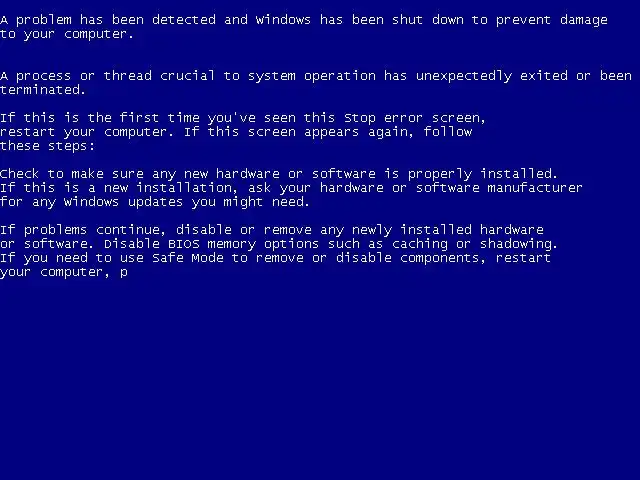Click the word "components,"
640x480 pixels.
click(442, 259)
